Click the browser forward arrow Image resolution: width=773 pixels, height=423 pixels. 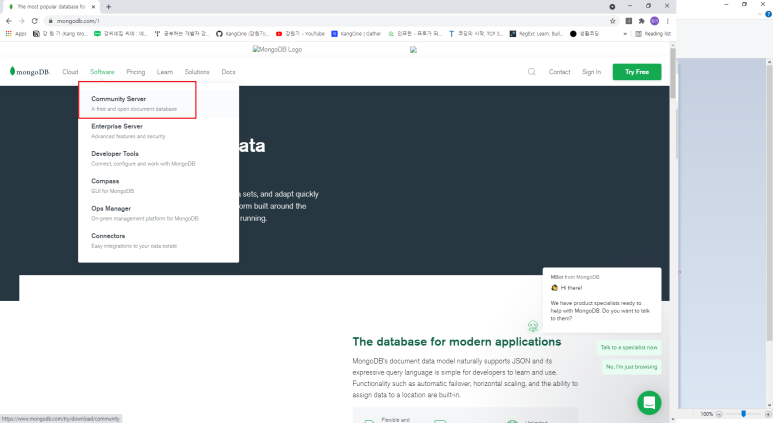coord(22,21)
